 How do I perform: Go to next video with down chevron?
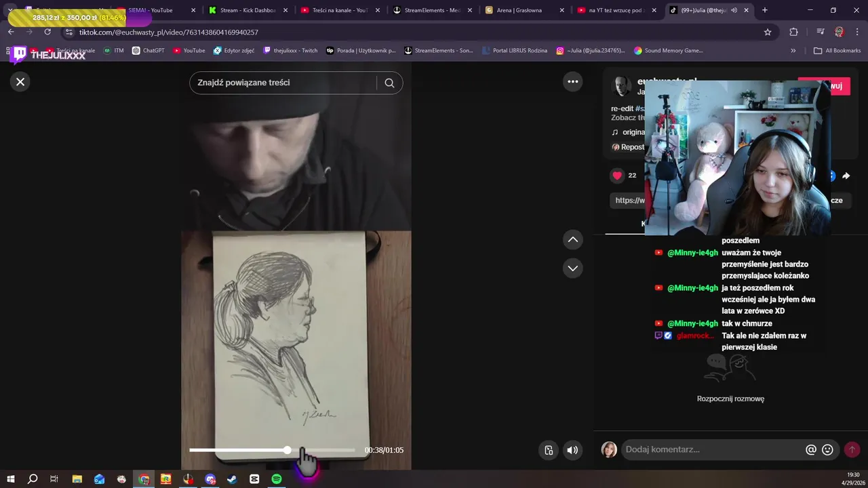[x=573, y=268]
